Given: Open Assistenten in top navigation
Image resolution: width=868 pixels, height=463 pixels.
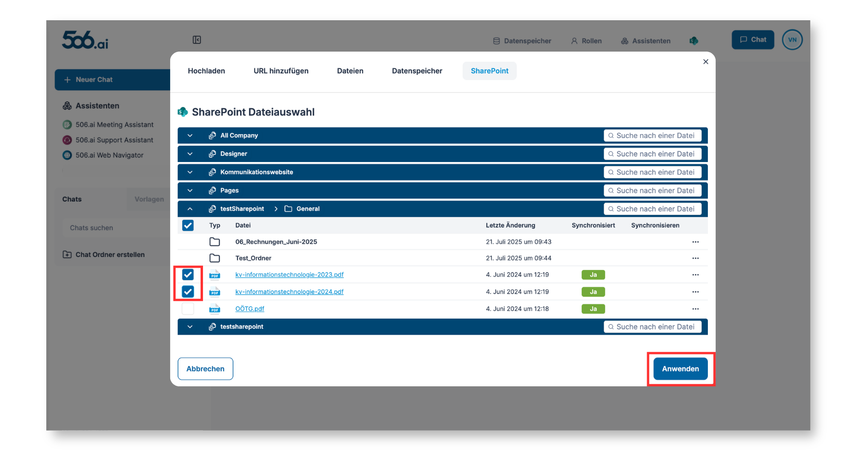Looking at the screenshot, I should (x=646, y=41).
